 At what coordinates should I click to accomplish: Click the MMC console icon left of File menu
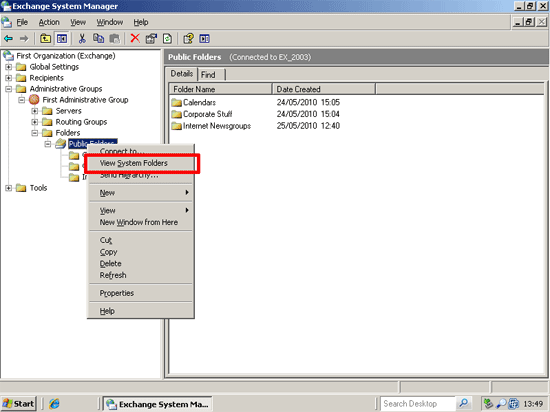tap(7, 22)
